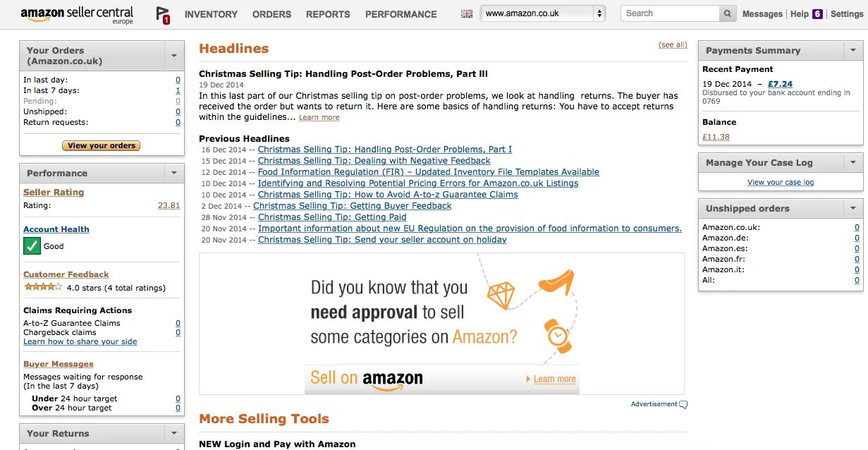
Task: Click the Amazon Seller Central logo
Action: tap(77, 14)
